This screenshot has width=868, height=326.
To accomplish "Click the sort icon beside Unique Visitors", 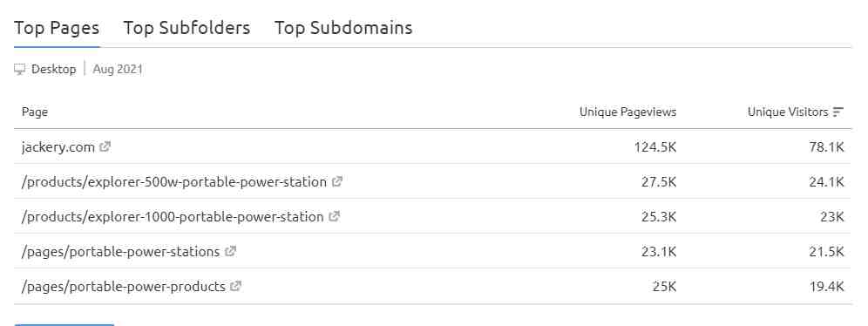I will click(x=838, y=112).
